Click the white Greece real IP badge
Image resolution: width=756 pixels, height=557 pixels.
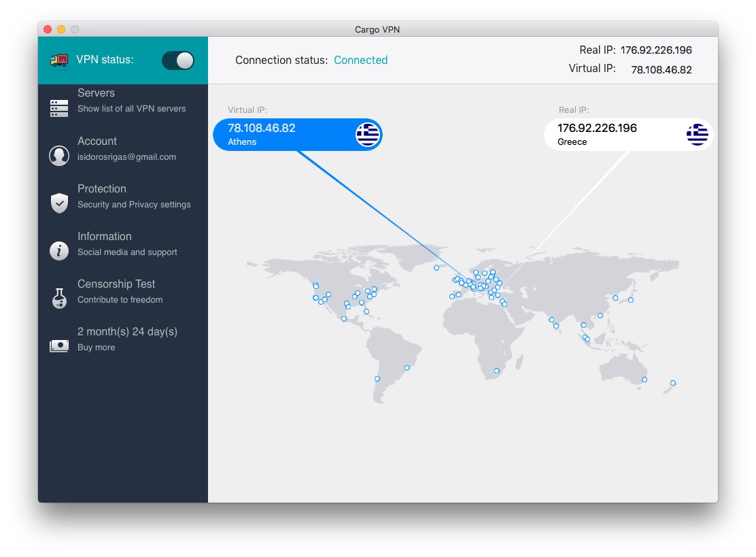pos(628,135)
